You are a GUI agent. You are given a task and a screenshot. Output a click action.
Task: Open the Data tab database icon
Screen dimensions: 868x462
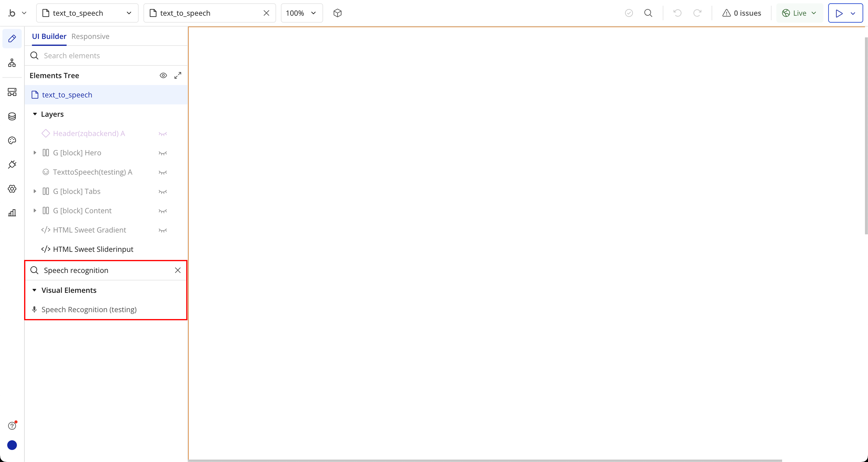tap(12, 116)
